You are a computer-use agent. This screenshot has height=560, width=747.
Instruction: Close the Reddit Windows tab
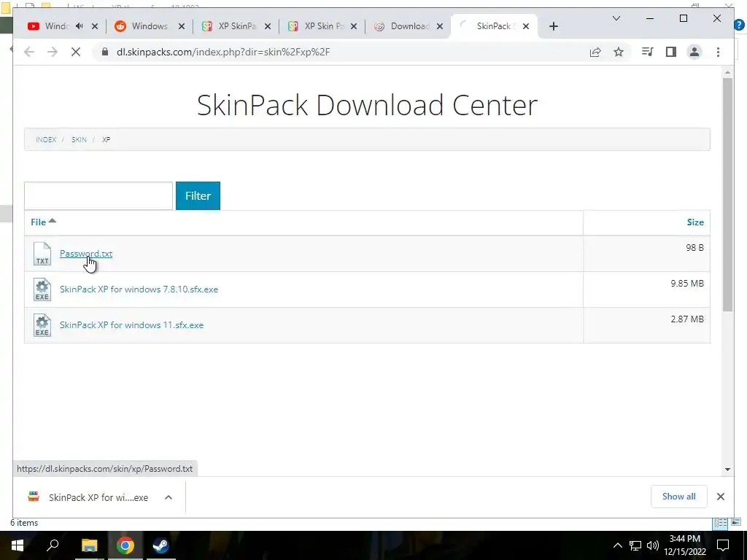click(182, 27)
